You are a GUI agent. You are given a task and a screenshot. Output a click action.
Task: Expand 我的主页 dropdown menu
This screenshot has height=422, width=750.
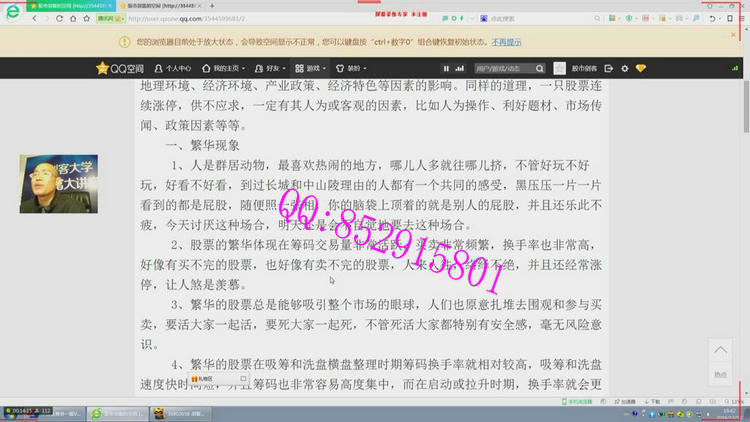tap(227, 68)
